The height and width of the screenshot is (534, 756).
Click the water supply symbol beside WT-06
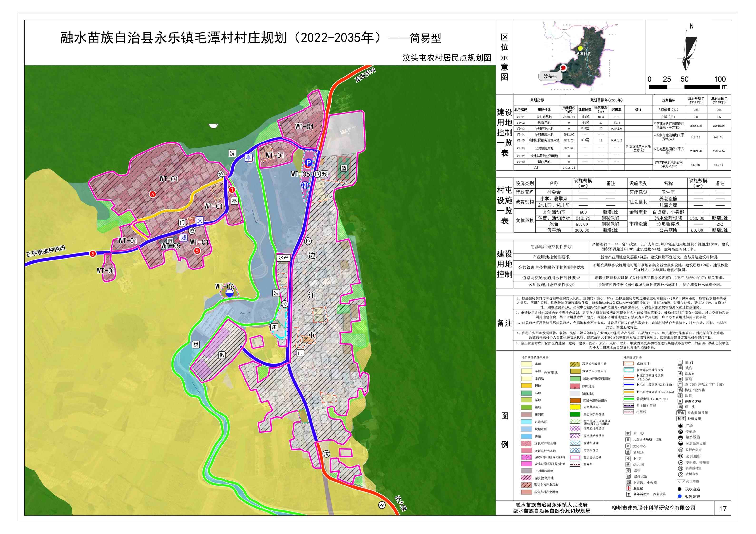click(x=230, y=293)
